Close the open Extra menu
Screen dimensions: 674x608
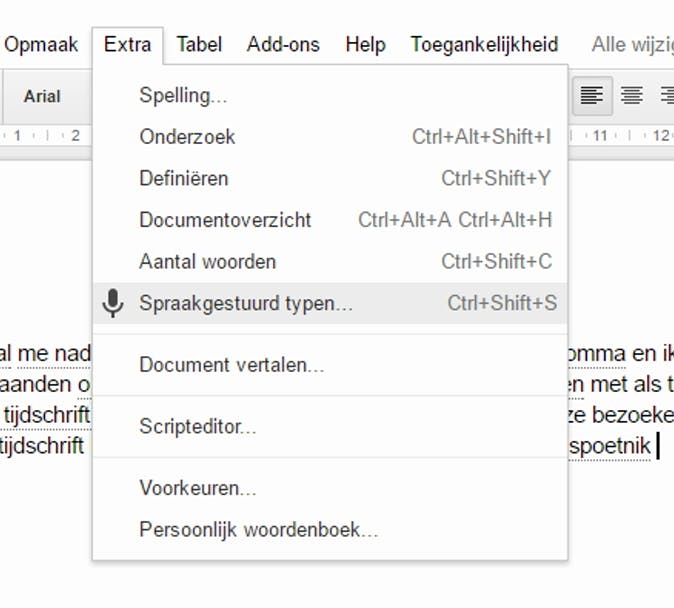pos(128,44)
